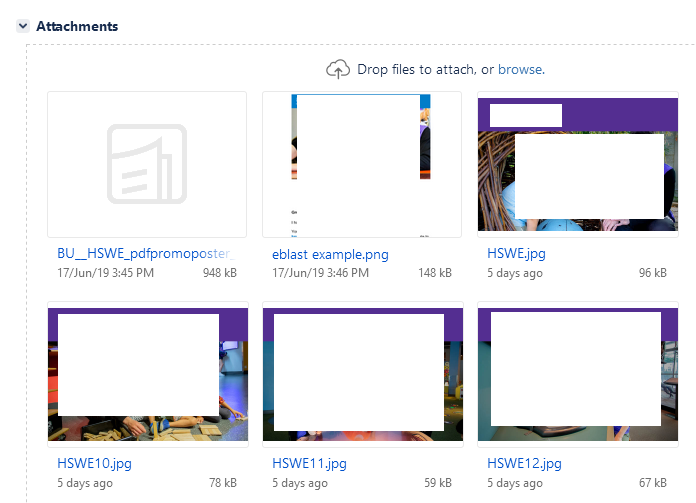Viewport: 696px width, 503px height.
Task: Open the HSWE.jpg thumbnail preview
Action: tap(577, 164)
